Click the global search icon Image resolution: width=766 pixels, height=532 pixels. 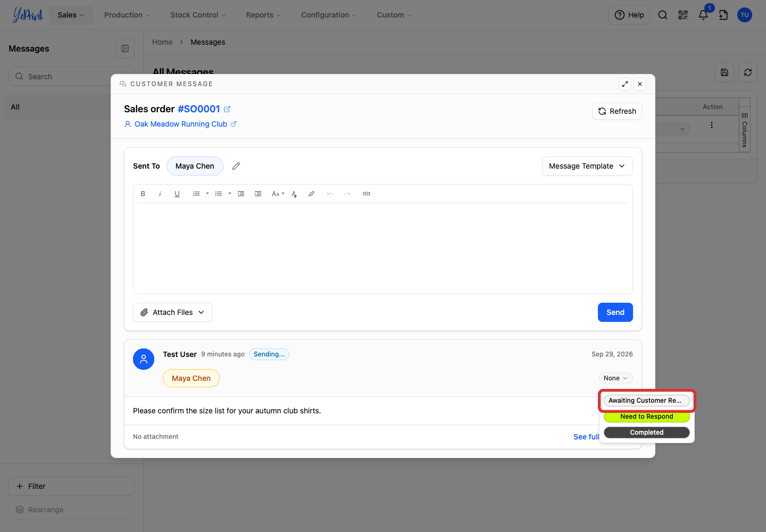tap(663, 15)
